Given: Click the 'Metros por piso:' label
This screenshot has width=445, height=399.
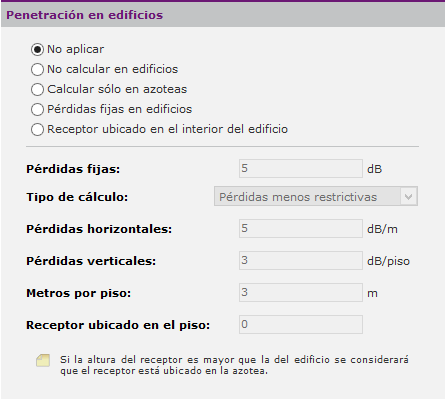Looking at the screenshot, I should (x=79, y=293).
